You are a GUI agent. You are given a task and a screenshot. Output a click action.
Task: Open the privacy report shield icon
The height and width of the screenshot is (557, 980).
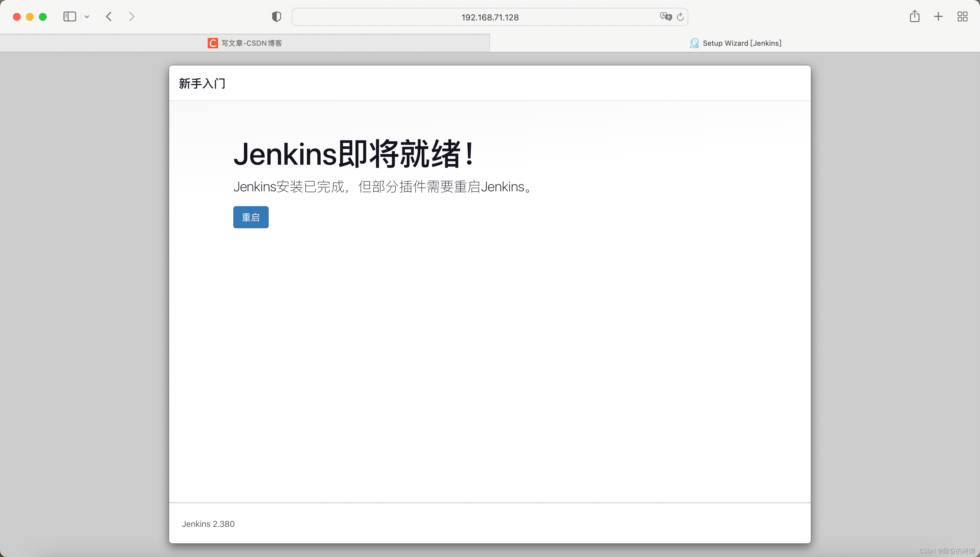point(276,17)
